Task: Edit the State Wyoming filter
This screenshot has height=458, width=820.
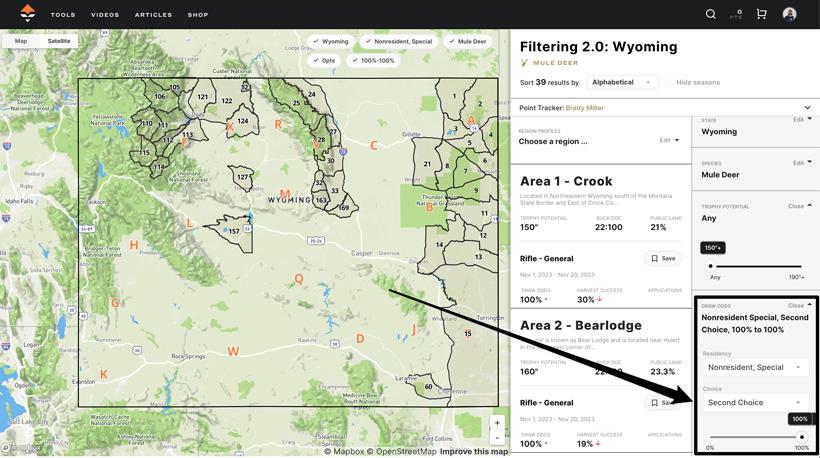Action: (802, 119)
